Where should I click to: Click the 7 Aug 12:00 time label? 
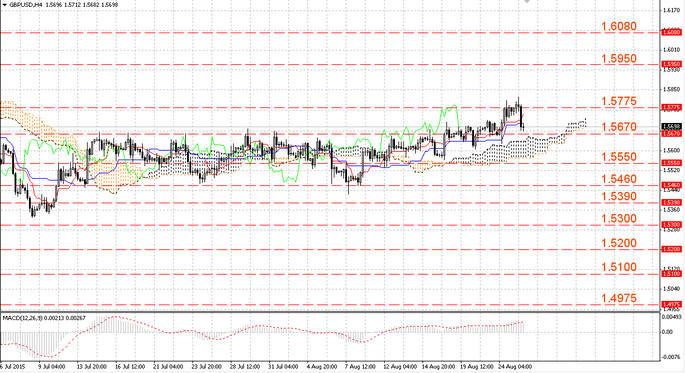click(360, 366)
